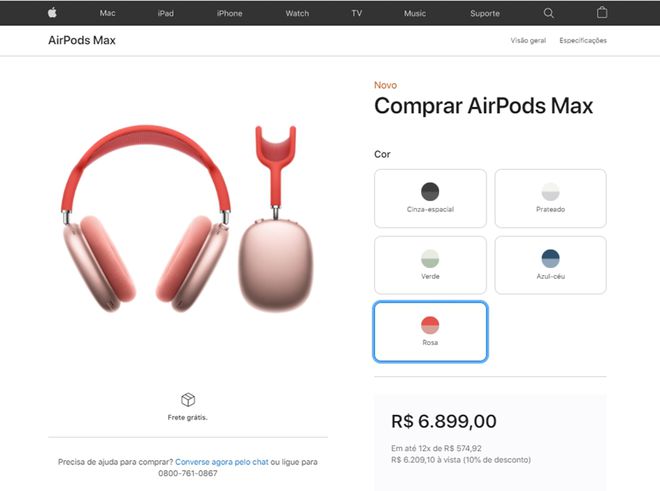Choose the Prateado color option

pos(551,198)
